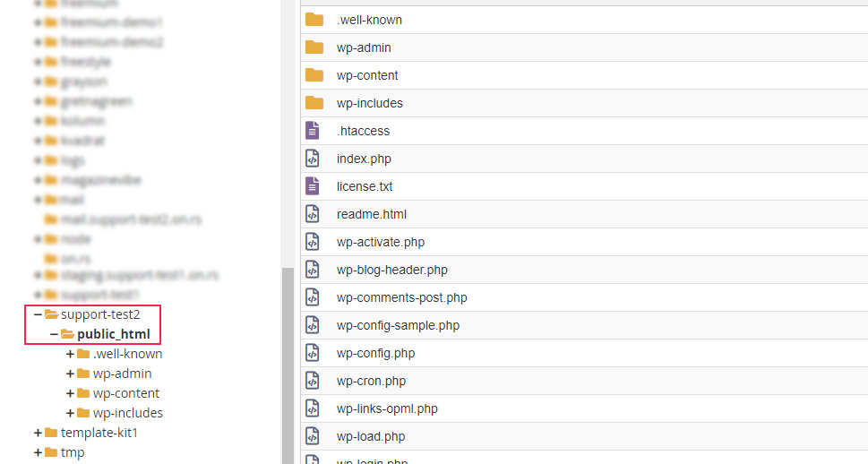Collapse the public_html tree node
Viewport: 868px width, 464px height.
[x=54, y=334]
